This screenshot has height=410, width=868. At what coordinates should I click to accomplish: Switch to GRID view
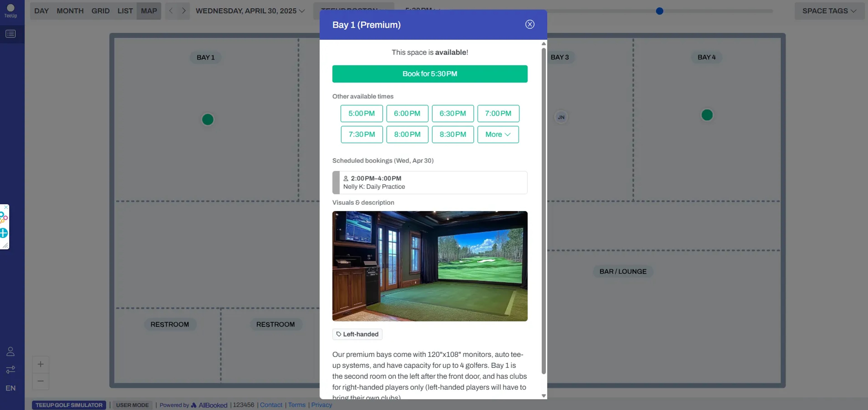[100, 11]
